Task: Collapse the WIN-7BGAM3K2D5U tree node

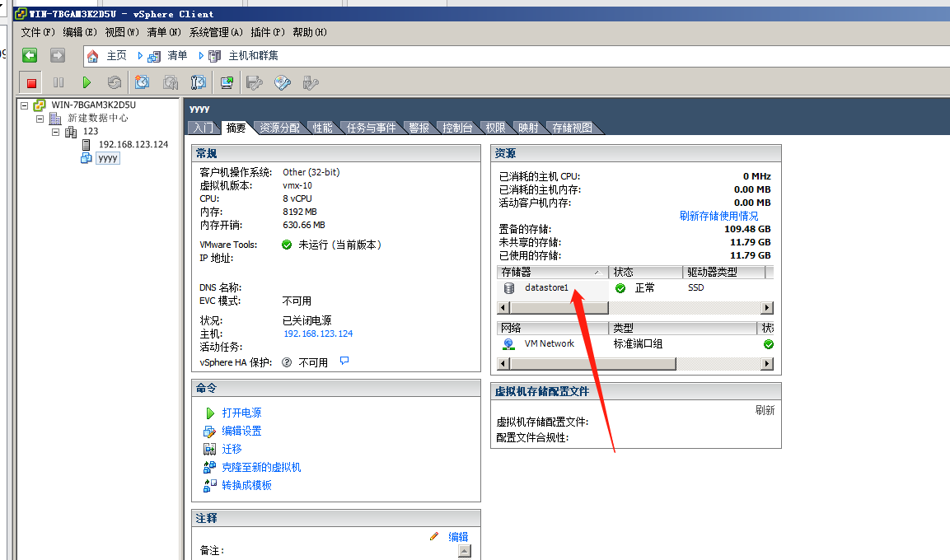Action: (24, 105)
